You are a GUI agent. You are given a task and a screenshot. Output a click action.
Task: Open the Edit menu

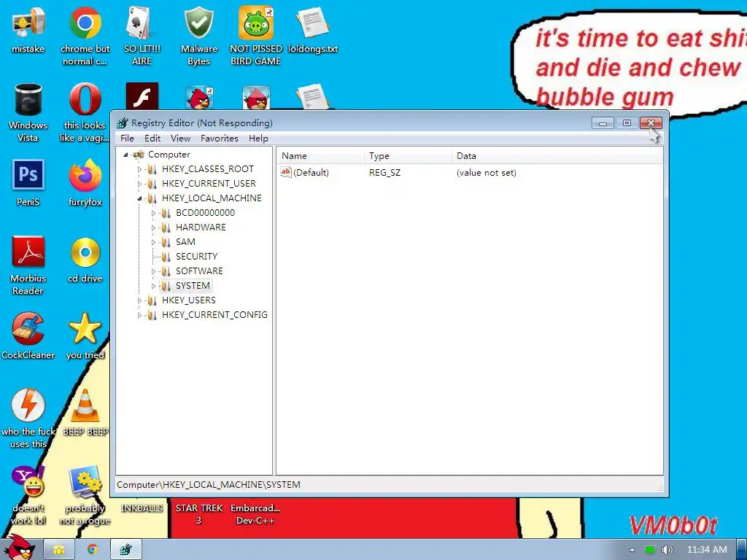(152, 138)
